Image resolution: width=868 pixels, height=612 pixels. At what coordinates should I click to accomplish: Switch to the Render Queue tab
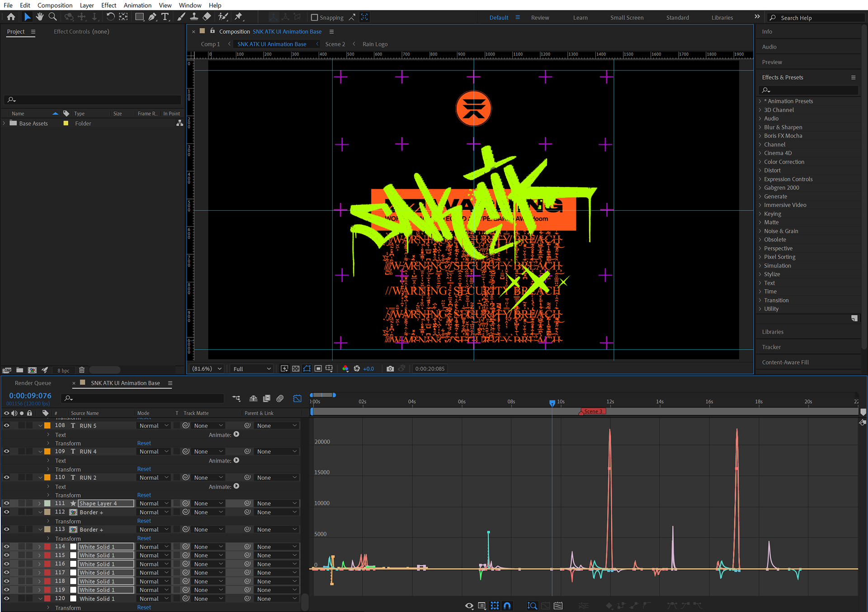(33, 383)
